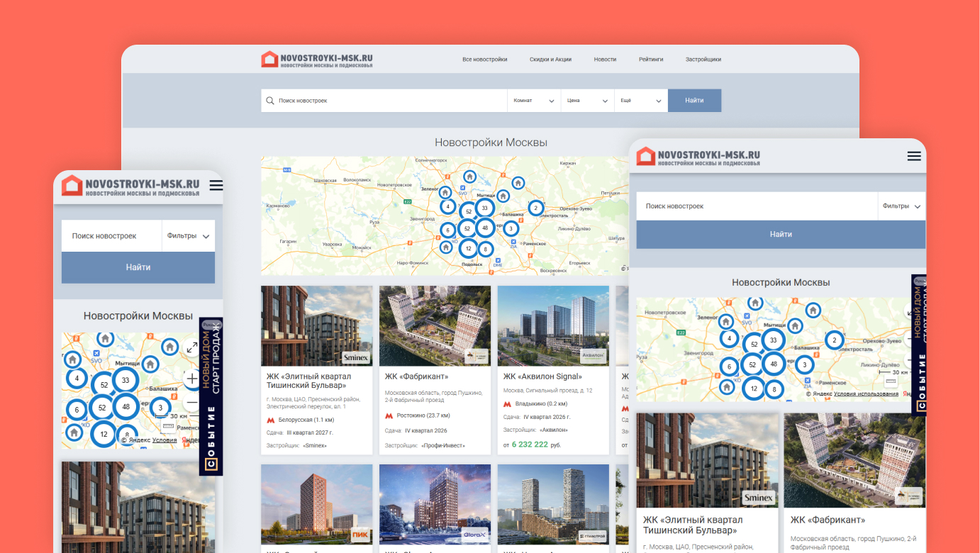The image size is (980, 553).
Task: Open the Sminex building photo in the desktop view
Action: pyautogui.click(x=316, y=326)
